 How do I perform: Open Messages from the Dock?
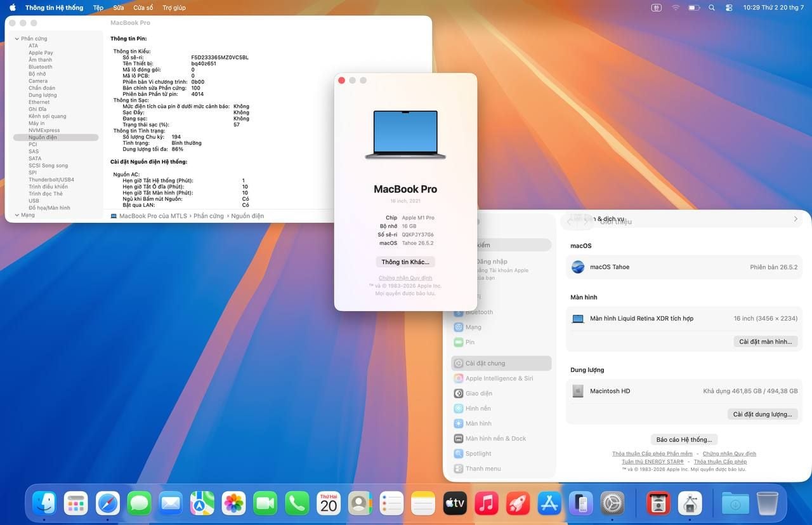click(139, 503)
